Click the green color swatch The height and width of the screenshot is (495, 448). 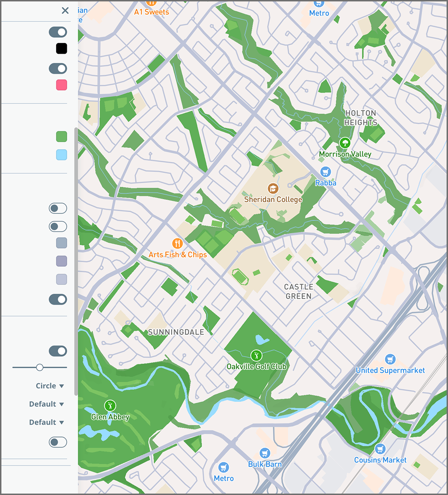point(61,137)
